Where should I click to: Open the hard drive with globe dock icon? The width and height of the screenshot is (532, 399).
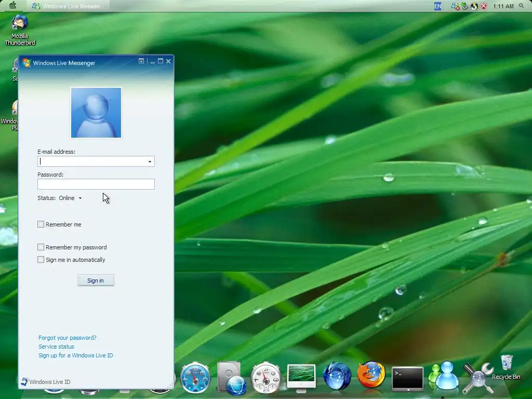tap(232, 378)
